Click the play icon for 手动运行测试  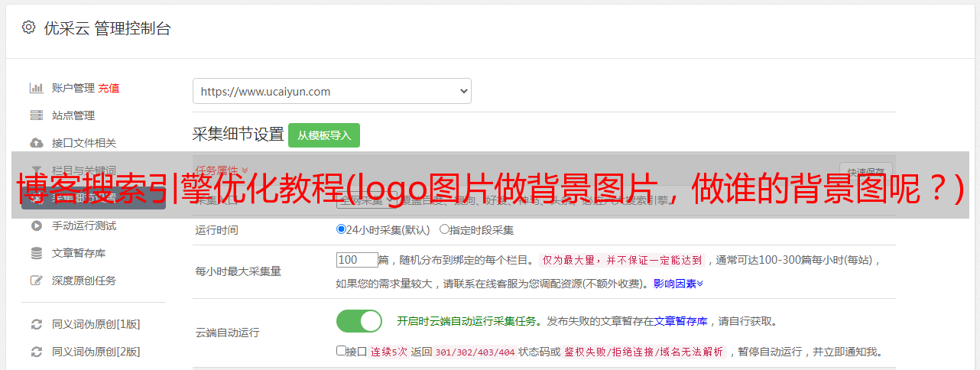click(36, 226)
